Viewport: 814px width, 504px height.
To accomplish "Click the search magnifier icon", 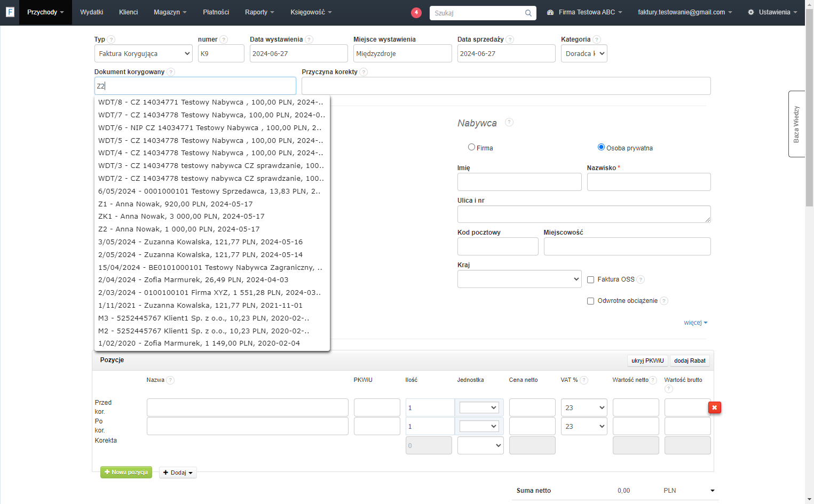I will point(528,13).
